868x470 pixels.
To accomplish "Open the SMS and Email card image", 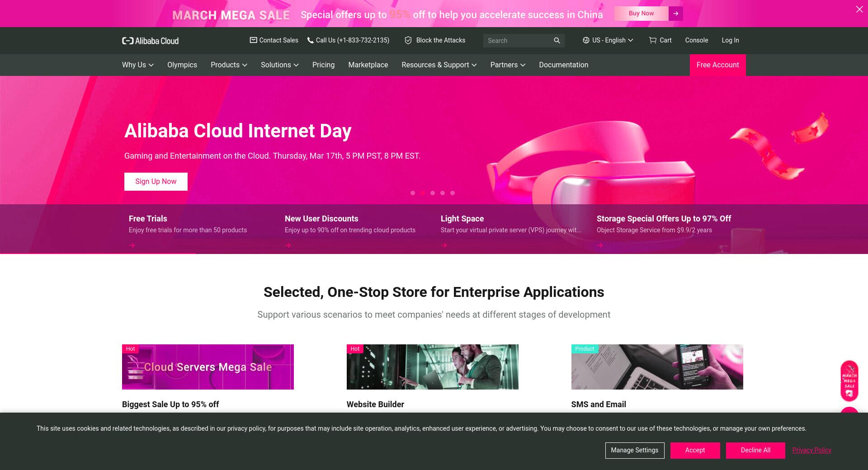I will 657,367.
